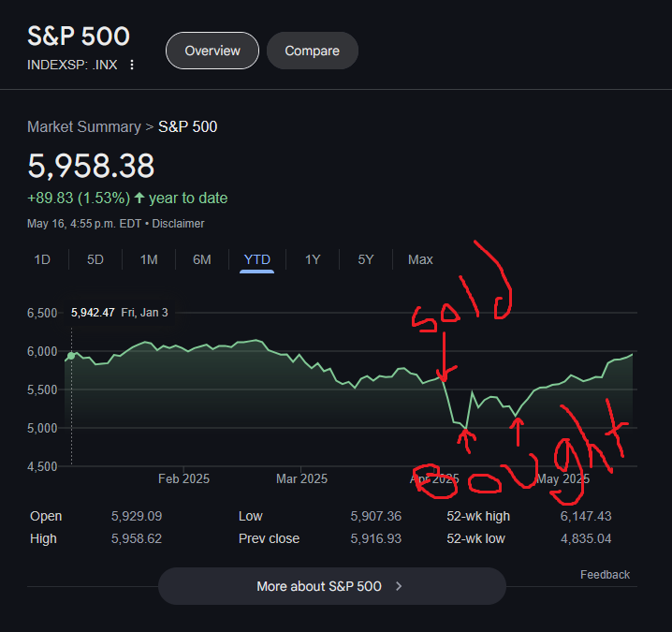Viewport: 672px width, 632px height.
Task: Select the Overview button
Action: (212, 51)
